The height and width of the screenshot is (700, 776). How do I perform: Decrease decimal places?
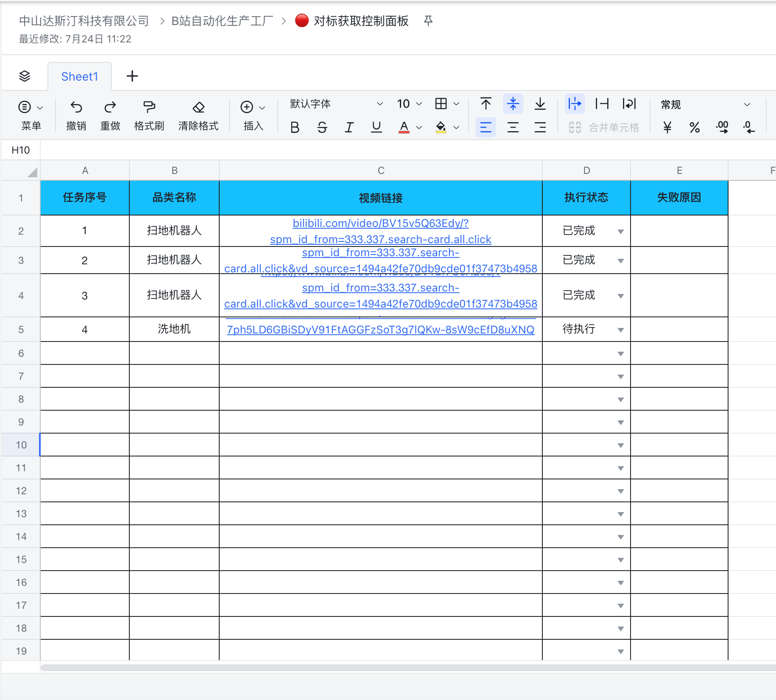tap(749, 127)
